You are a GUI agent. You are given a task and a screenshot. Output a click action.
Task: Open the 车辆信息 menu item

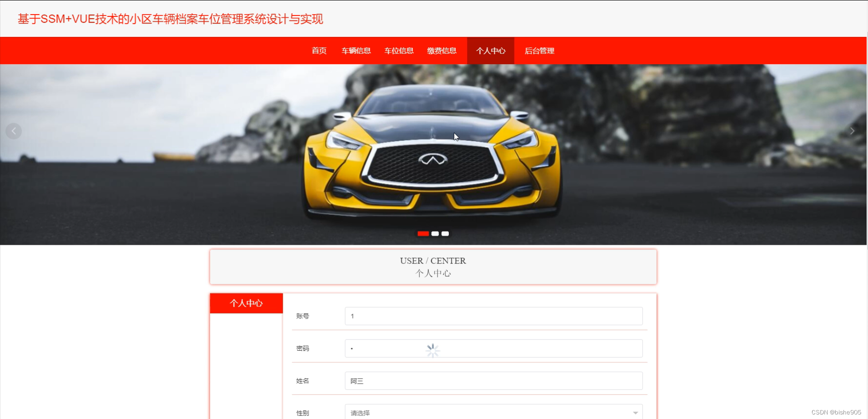click(356, 50)
